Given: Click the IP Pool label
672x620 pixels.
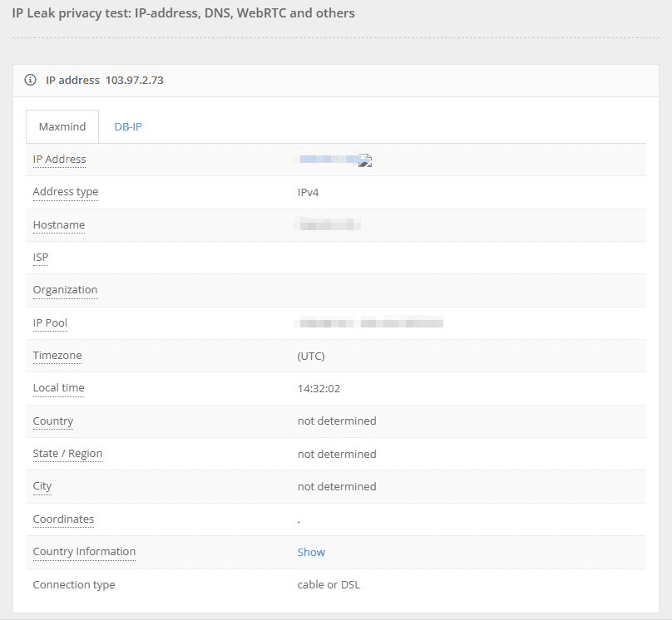Looking at the screenshot, I should tap(50, 322).
